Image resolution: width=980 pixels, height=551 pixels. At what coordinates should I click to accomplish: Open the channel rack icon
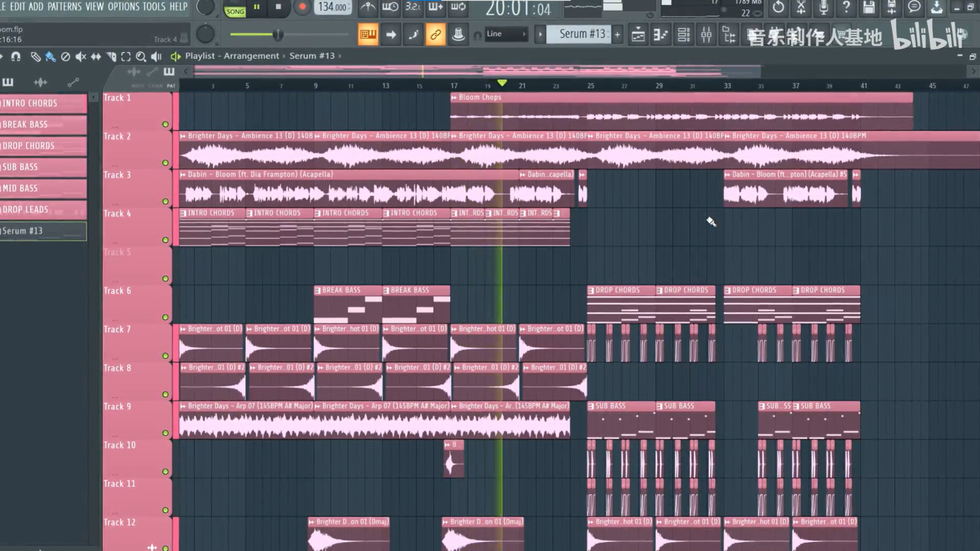[683, 35]
